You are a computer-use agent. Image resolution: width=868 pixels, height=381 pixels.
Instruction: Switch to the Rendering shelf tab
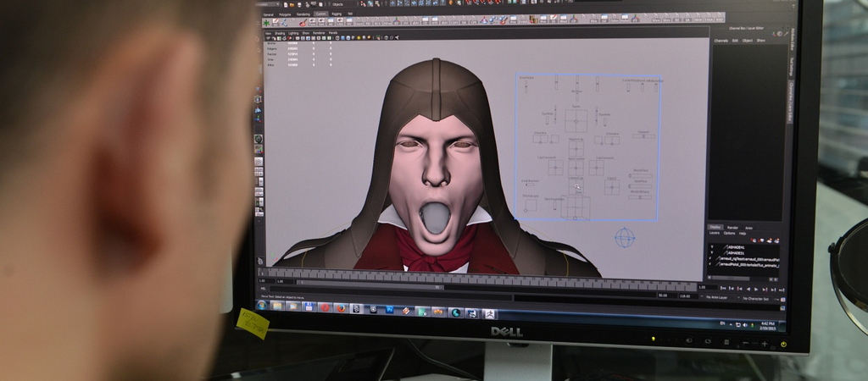coord(303,14)
